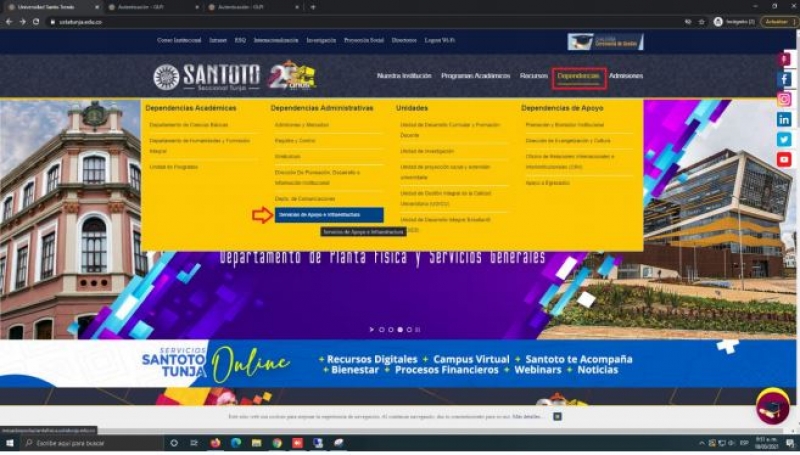The width and height of the screenshot is (800, 455).
Task: Click the SANTOTO Seccional Tunja logo
Action: coord(207,77)
